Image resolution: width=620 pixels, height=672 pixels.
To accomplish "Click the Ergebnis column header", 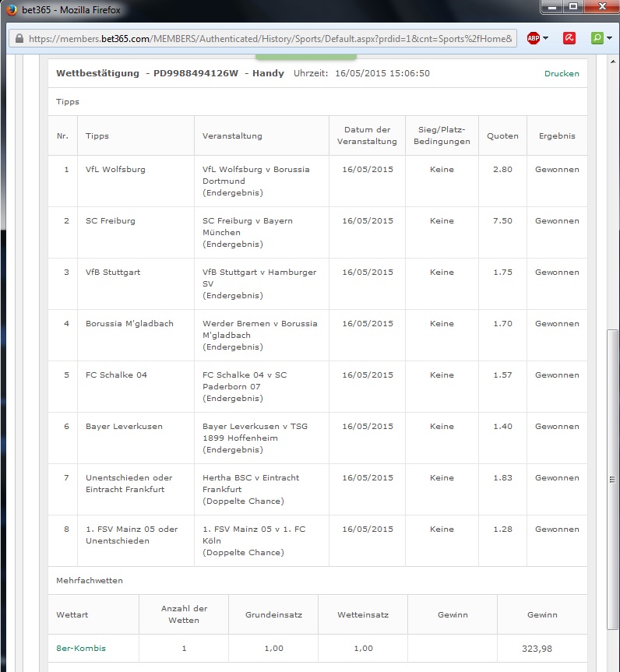I will pos(557,135).
